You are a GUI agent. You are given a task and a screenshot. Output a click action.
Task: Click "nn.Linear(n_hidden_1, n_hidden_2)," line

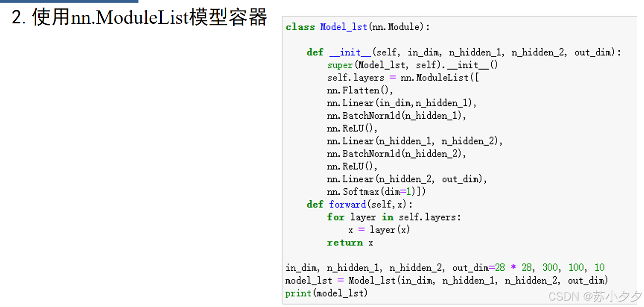tap(414, 141)
